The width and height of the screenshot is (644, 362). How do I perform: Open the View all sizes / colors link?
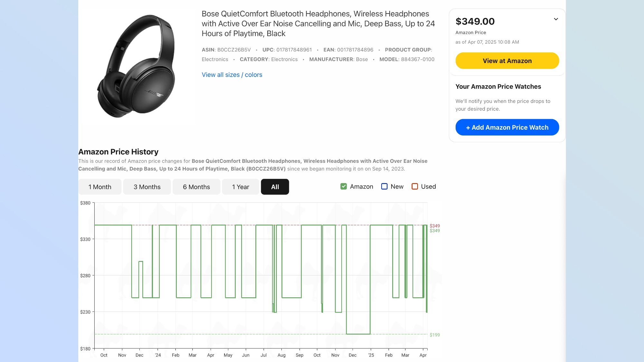tap(232, 75)
